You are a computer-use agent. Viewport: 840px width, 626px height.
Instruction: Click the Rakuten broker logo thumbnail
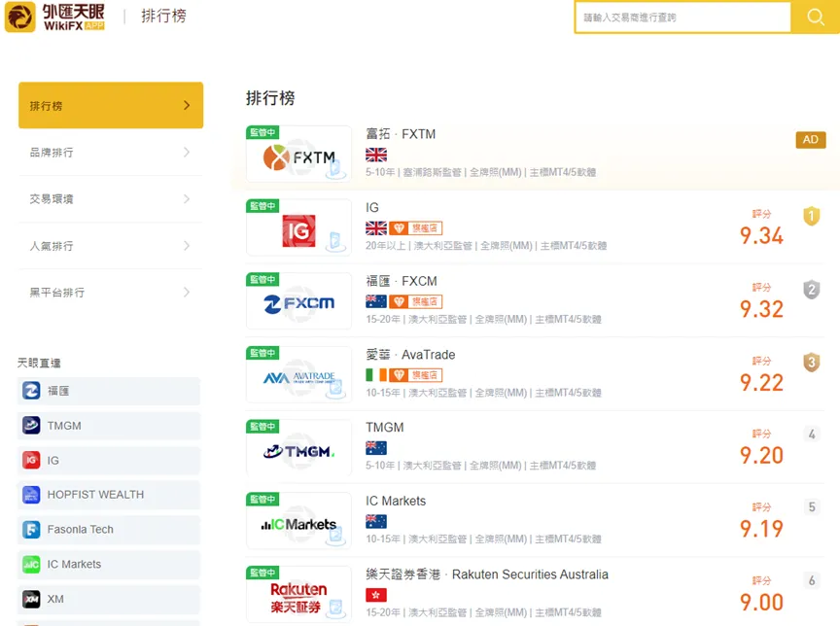tap(298, 594)
